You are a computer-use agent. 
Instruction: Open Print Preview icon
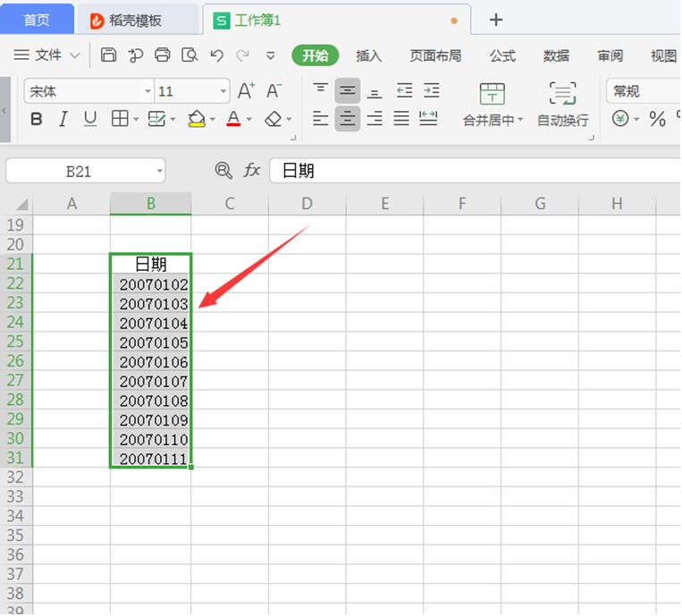pos(189,55)
